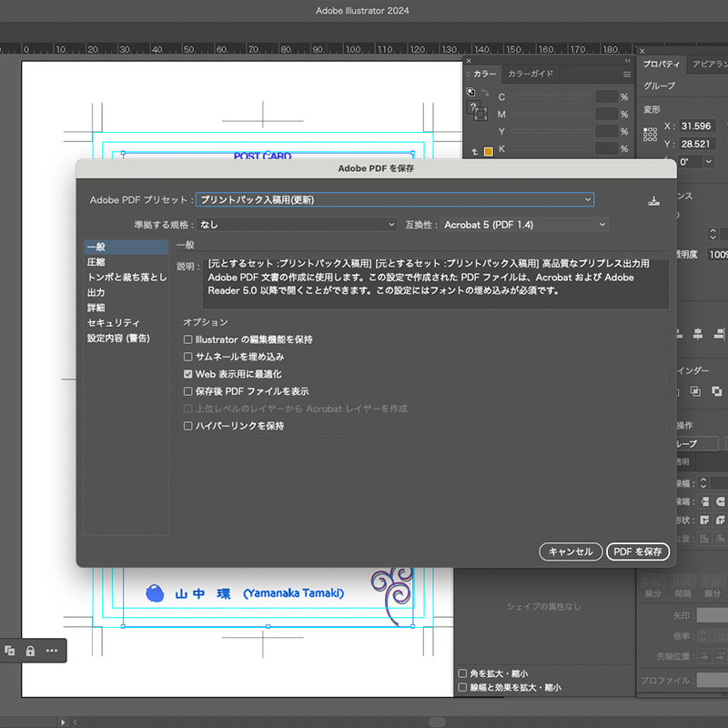Enable 保存後 PDF ファイルを表示 checkbox
Image resolution: width=728 pixels, height=728 pixels.
[x=188, y=391]
